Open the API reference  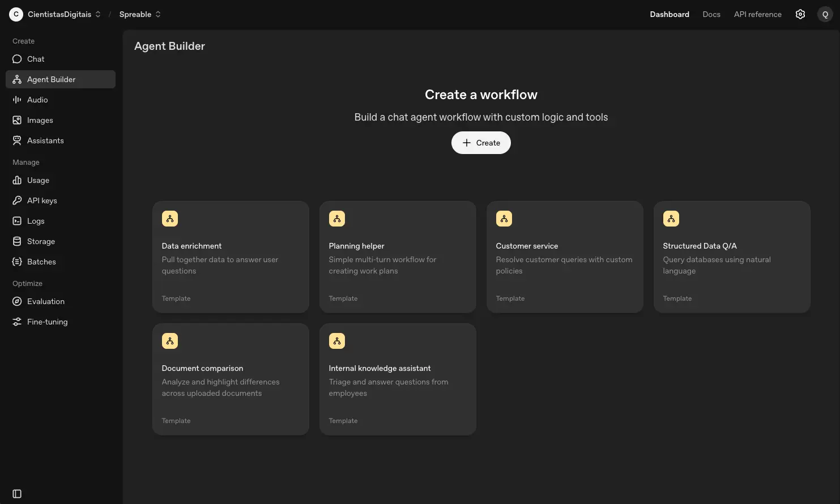[x=757, y=14]
